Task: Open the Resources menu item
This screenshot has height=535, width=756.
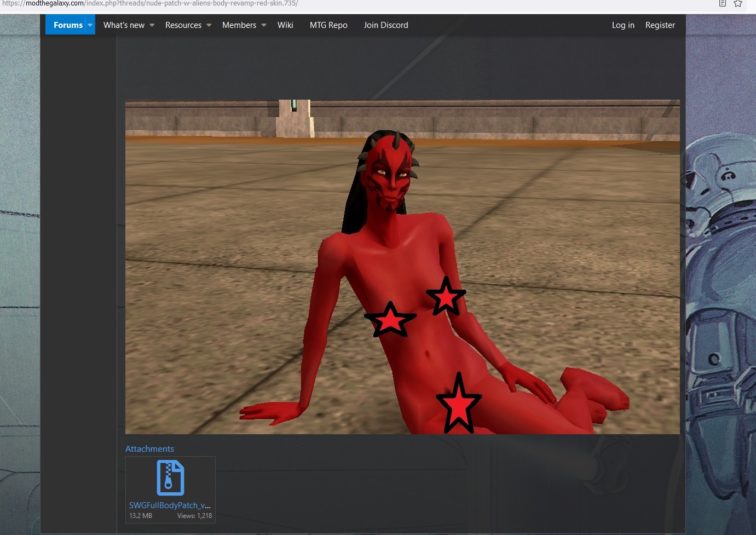Action: coord(183,25)
